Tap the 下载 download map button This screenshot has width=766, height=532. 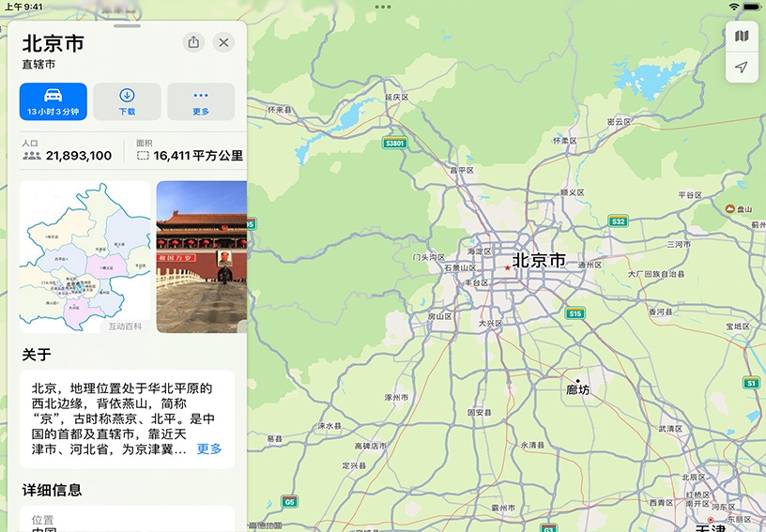127,101
